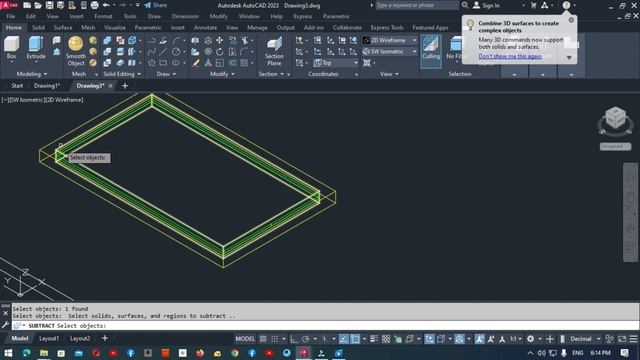Click the keyword search input field
640x360 pixels.
click(x=417, y=5)
